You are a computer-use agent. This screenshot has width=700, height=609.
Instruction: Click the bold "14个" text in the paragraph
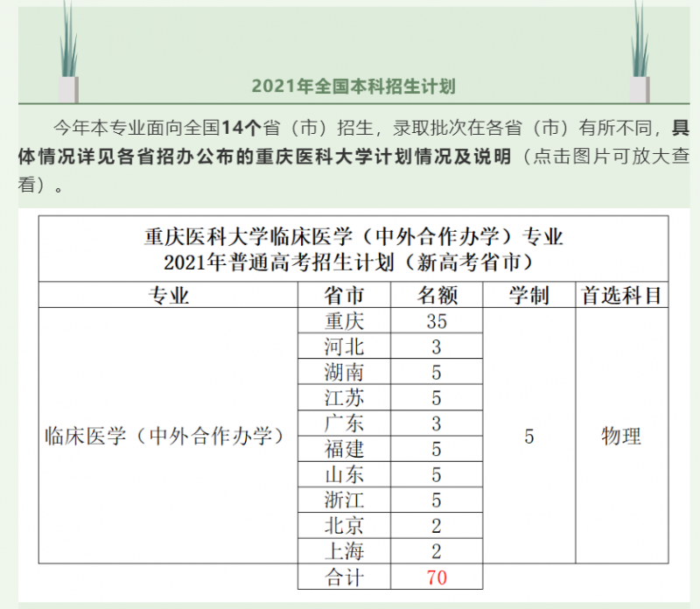(x=241, y=128)
